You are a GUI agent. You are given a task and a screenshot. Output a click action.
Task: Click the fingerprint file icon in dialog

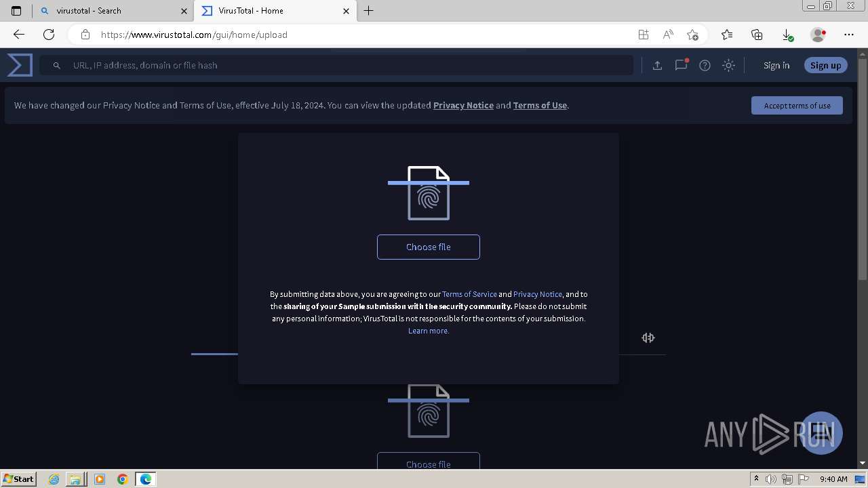pos(429,193)
